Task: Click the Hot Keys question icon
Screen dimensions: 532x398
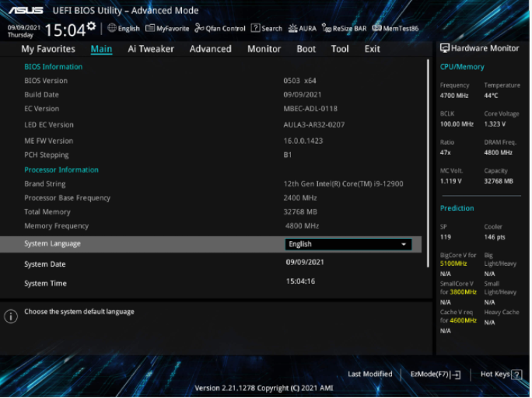Action: tap(516, 375)
